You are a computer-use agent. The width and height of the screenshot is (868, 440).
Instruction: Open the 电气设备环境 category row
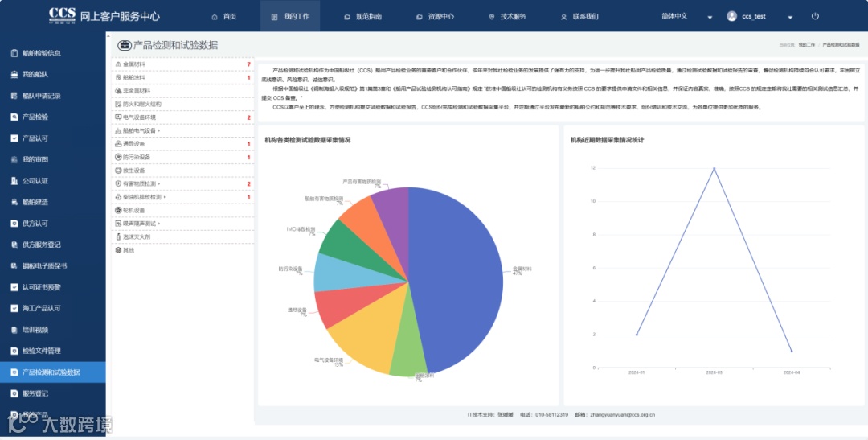pyautogui.click(x=182, y=117)
